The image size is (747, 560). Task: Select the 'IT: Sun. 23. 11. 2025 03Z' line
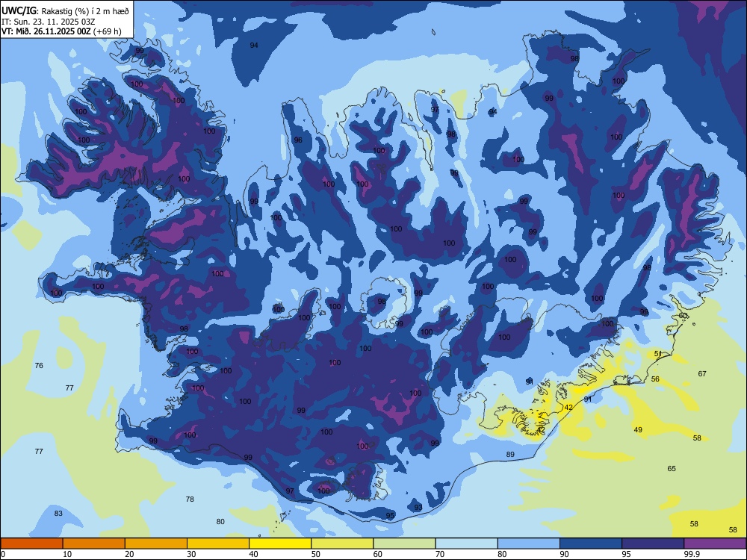click(48, 22)
